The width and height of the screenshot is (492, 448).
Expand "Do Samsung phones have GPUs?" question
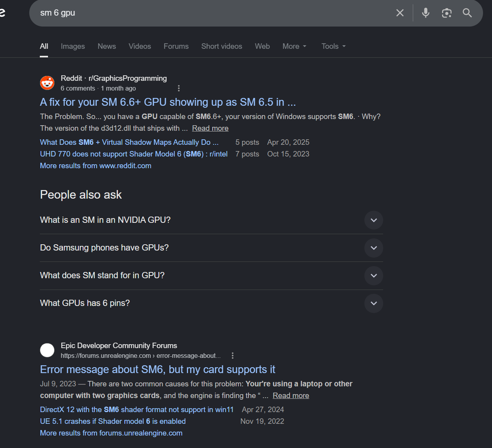211,248
